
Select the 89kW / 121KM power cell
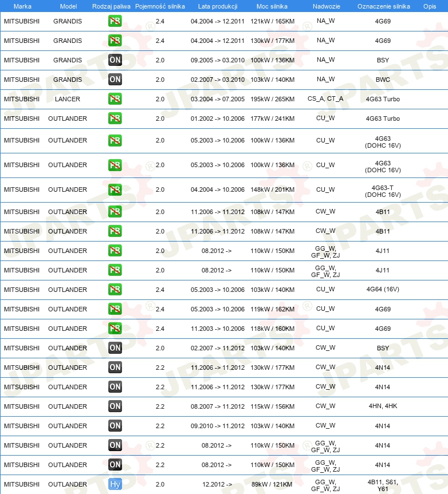[272, 484]
